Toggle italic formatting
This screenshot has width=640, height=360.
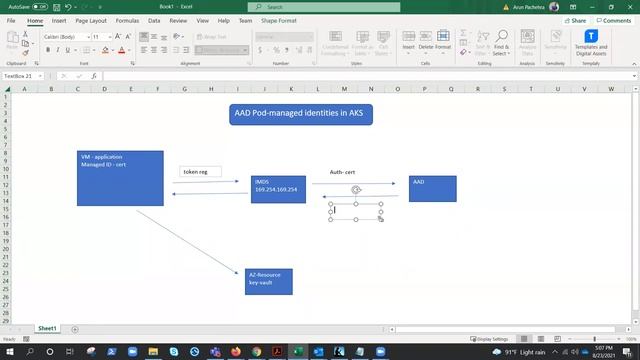pyautogui.click(x=58, y=50)
